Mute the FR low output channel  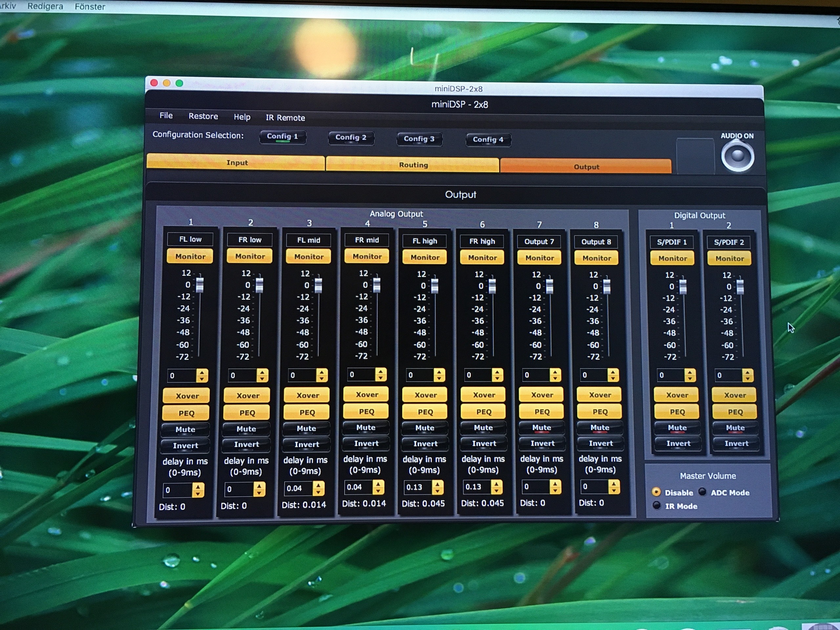pos(246,429)
